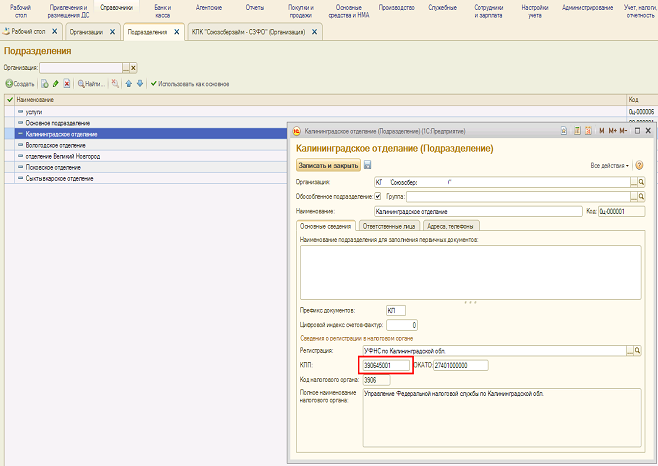
Task: Move the item up with the blue up arrow
Action: click(x=128, y=83)
